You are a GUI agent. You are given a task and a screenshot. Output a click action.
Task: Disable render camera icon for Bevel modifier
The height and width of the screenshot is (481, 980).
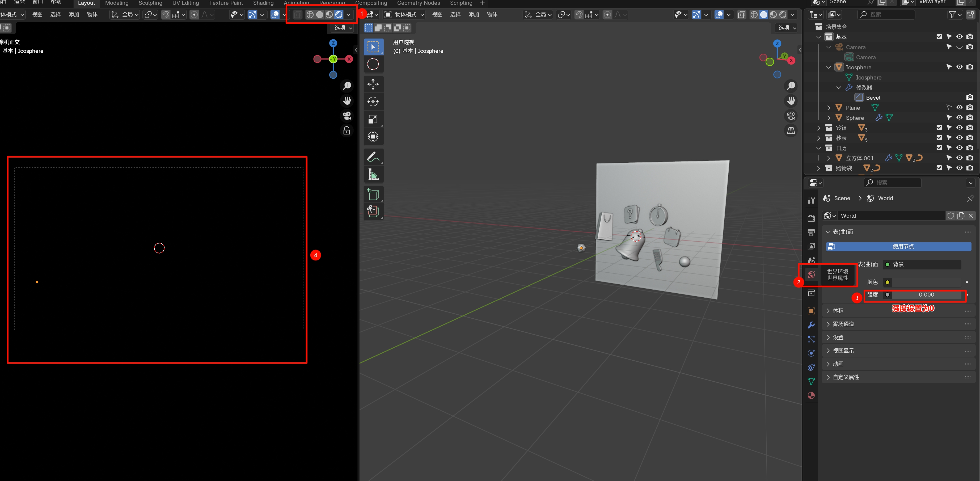coord(969,98)
